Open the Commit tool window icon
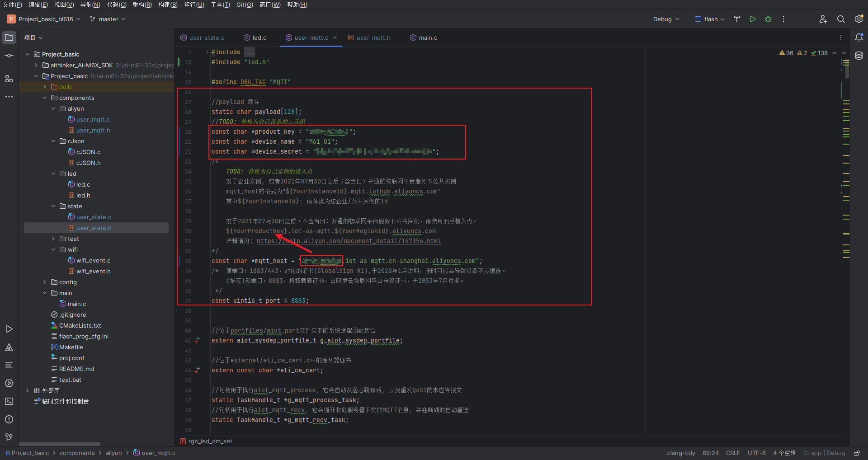Screen dimensions: 868x460 pos(9,56)
